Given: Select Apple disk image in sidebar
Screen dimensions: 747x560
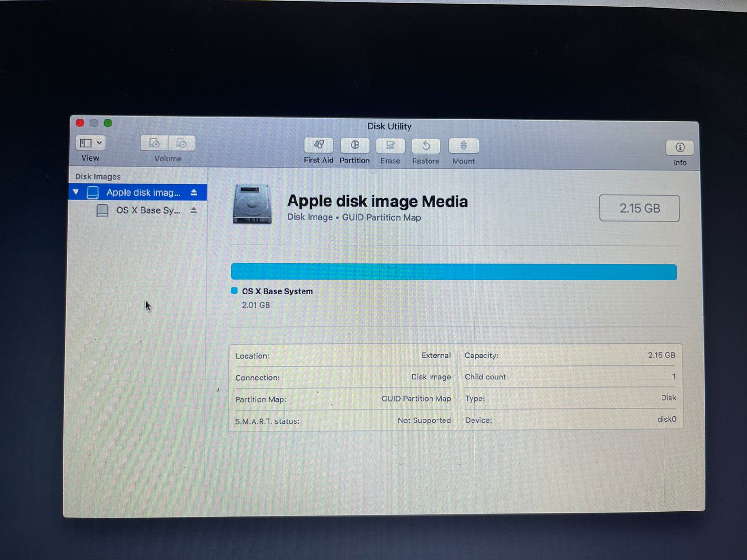Looking at the screenshot, I should coord(138,192).
